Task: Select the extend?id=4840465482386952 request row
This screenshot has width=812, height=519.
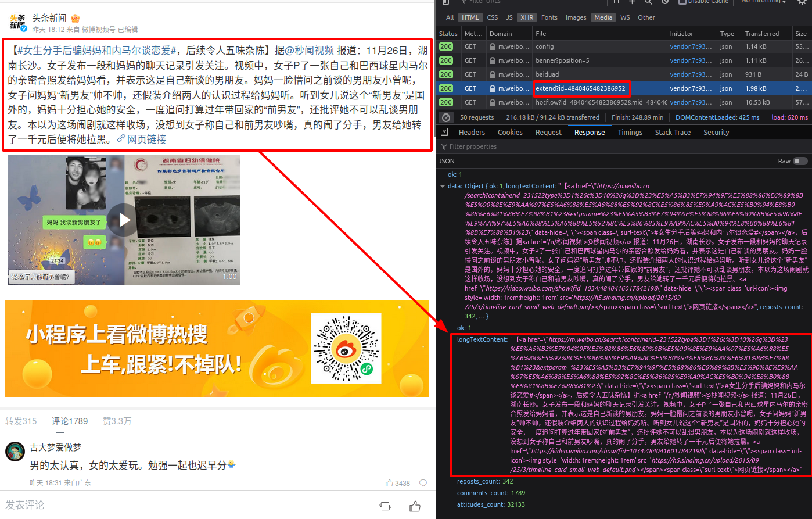Action: (624, 88)
